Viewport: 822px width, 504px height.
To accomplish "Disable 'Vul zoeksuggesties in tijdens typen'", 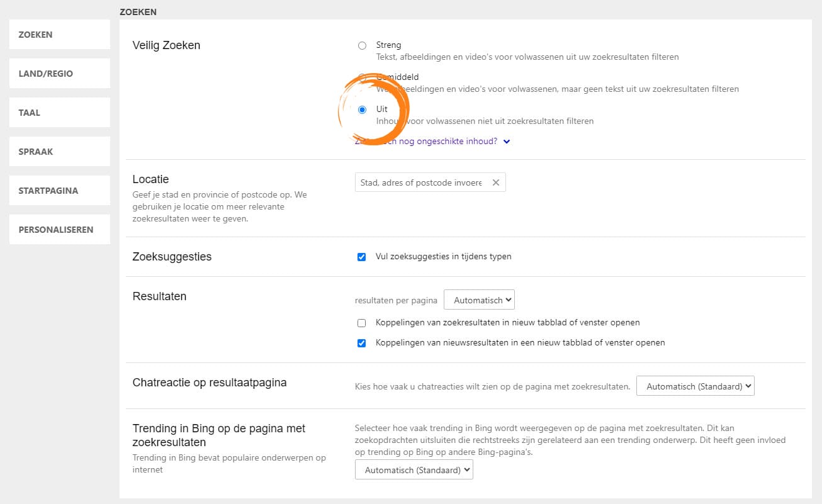I will click(x=361, y=256).
